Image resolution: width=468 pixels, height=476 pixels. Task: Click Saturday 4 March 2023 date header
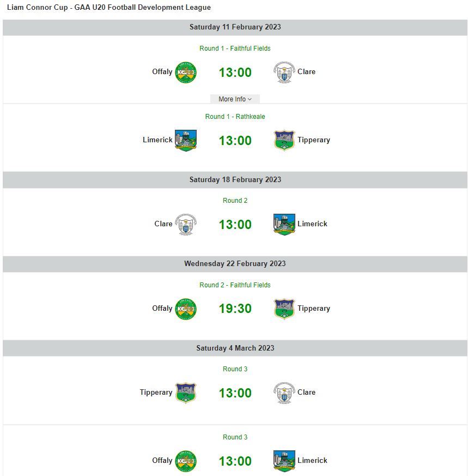coord(235,348)
